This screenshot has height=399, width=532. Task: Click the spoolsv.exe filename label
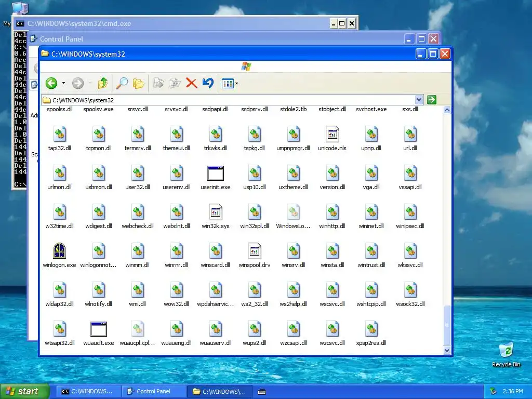[98, 109]
